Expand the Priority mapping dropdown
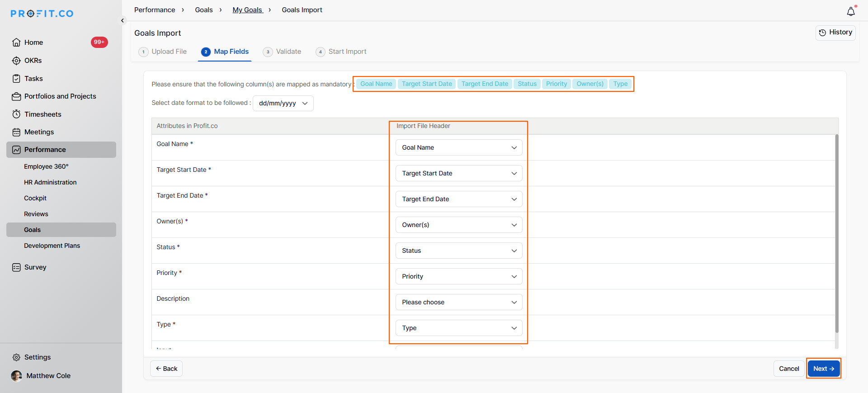Screen dimensions: 868x393 [x=458, y=276]
